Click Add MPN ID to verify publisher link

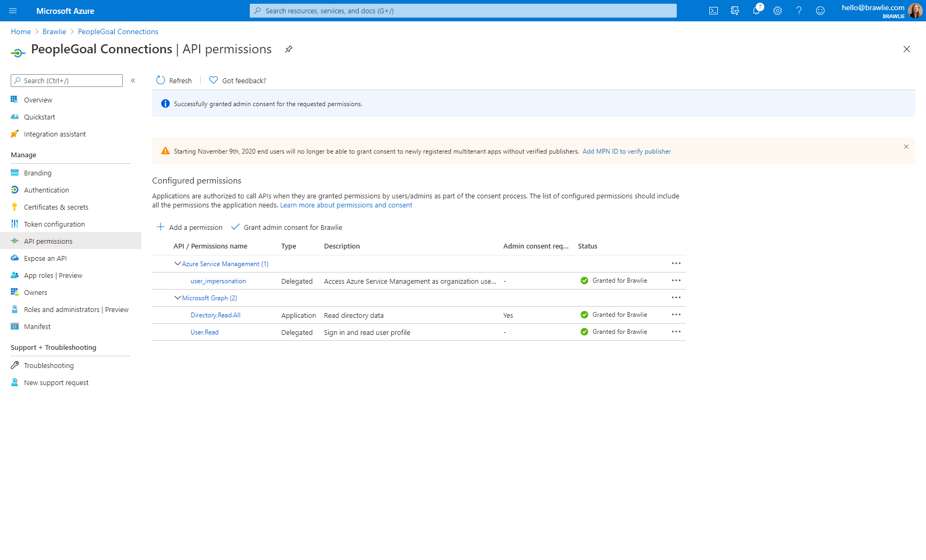tap(627, 151)
